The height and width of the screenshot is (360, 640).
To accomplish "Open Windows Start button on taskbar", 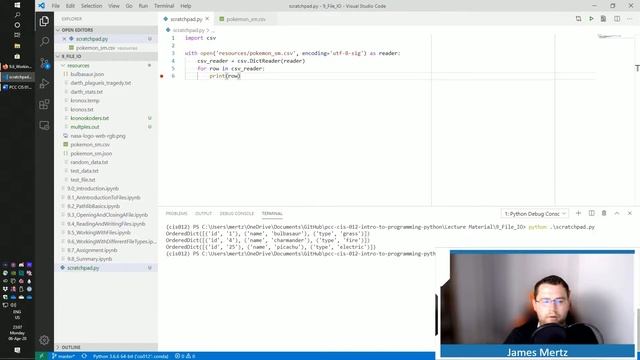I will (17, 5).
